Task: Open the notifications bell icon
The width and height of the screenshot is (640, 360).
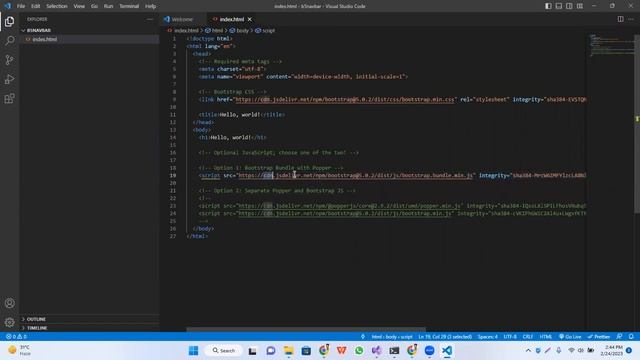Action: 631,337
